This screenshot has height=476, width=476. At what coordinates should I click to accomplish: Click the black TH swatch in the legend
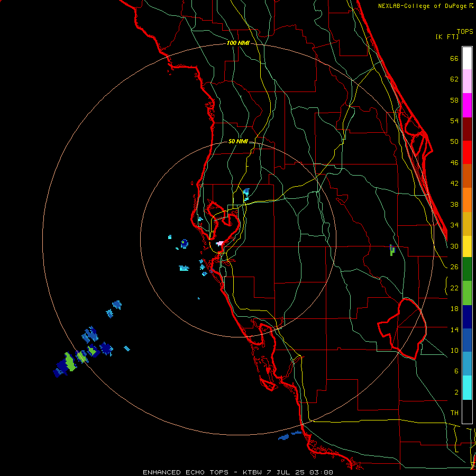coord(467,411)
